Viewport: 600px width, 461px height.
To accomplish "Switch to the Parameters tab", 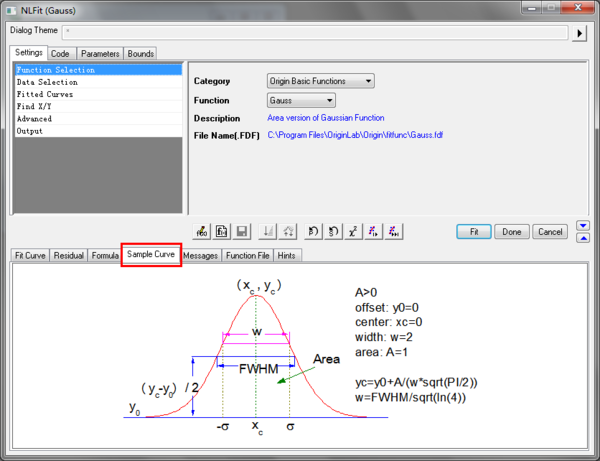I will (x=100, y=54).
